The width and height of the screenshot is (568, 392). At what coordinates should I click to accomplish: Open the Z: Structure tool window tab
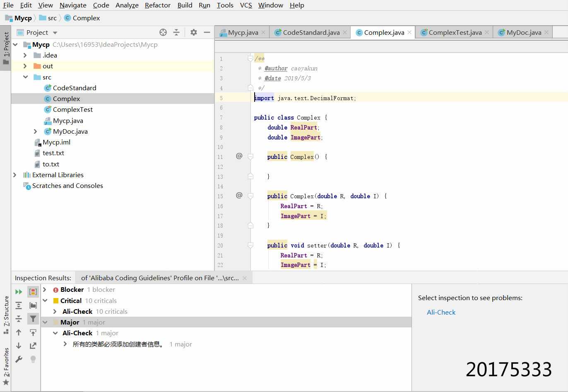(6, 315)
